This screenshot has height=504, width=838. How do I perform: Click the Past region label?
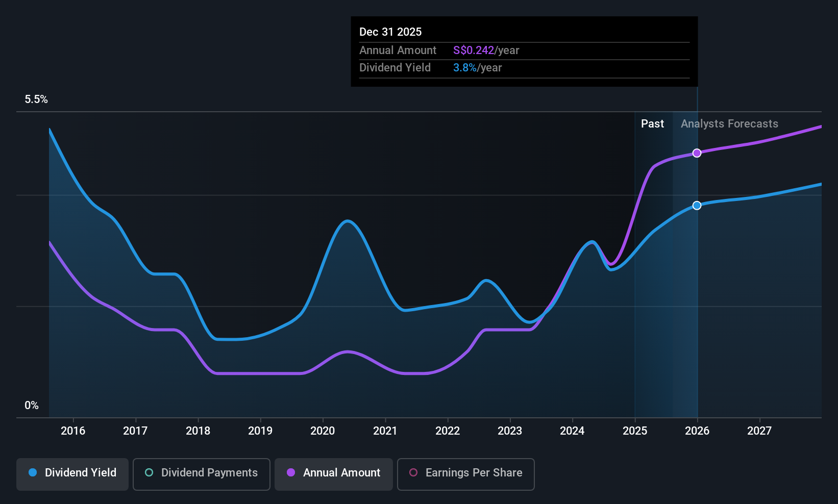pyautogui.click(x=652, y=124)
